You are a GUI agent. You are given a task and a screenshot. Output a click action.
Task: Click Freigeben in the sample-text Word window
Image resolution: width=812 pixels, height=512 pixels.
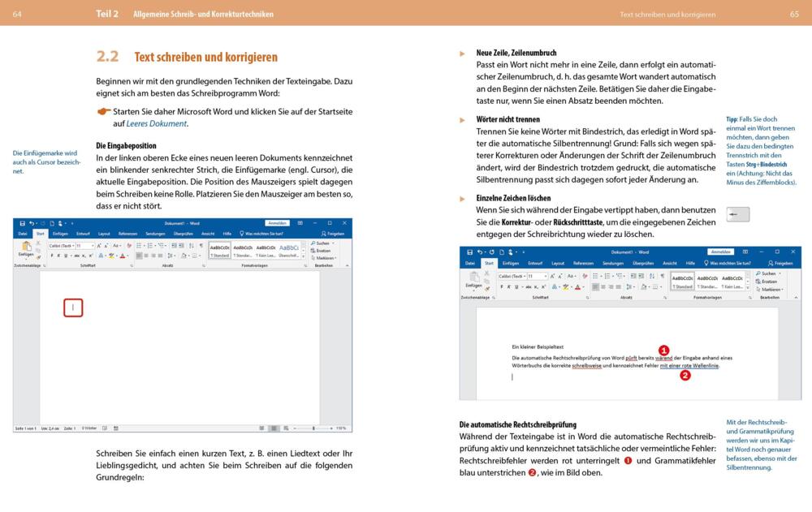[x=781, y=263]
